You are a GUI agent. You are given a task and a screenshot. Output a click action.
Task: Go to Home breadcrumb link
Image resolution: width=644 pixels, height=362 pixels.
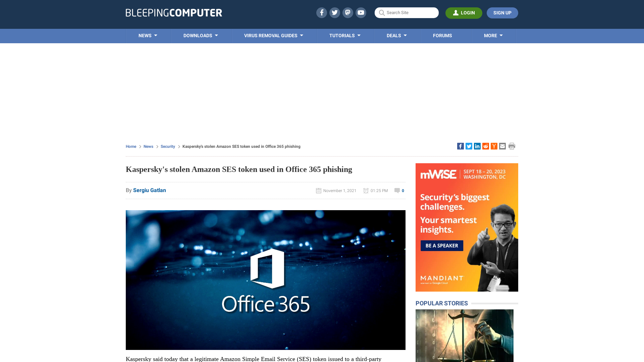coord(131,146)
